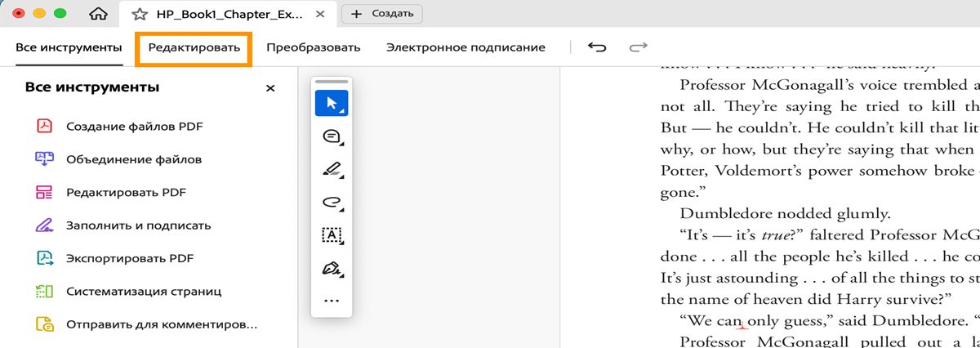Open the Преобразовать menu
This screenshot has height=348, width=980.
click(x=314, y=47)
